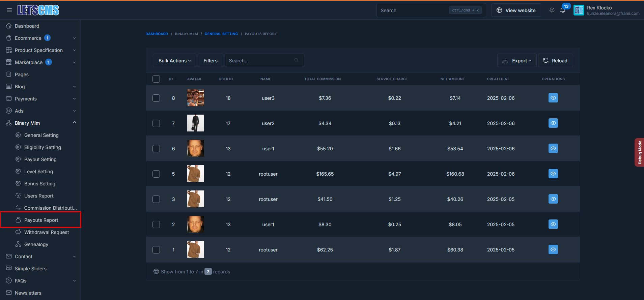The width and height of the screenshot is (644, 300).
Task: Click the Users Report people icon
Action: [18, 196]
